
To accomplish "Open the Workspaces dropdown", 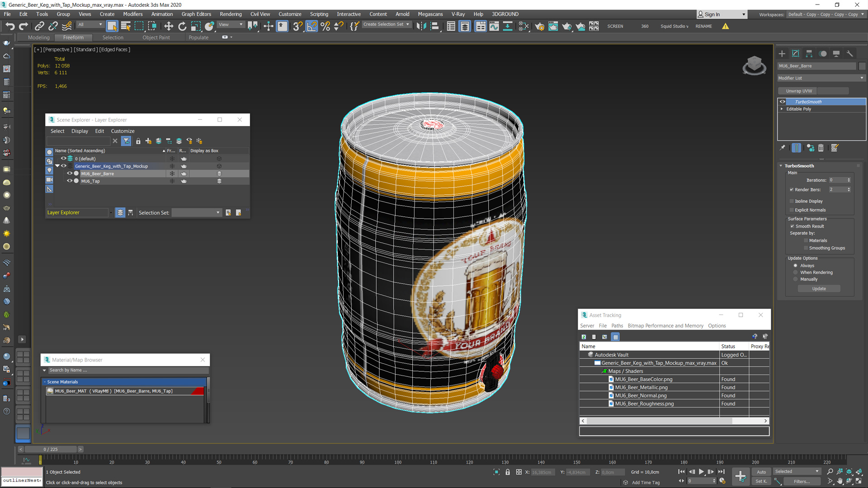I will (x=826, y=14).
